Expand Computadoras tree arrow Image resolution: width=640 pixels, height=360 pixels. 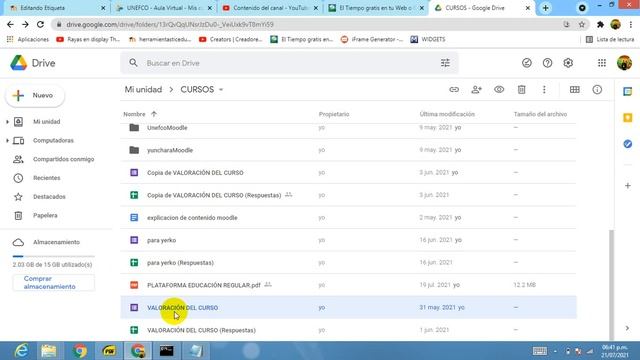click(7, 140)
